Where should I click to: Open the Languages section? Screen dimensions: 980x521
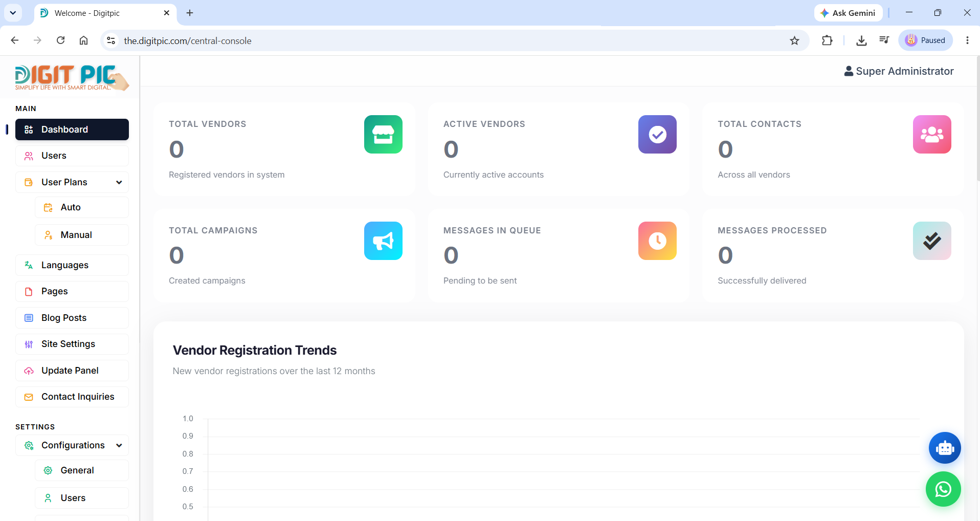pyautogui.click(x=72, y=265)
